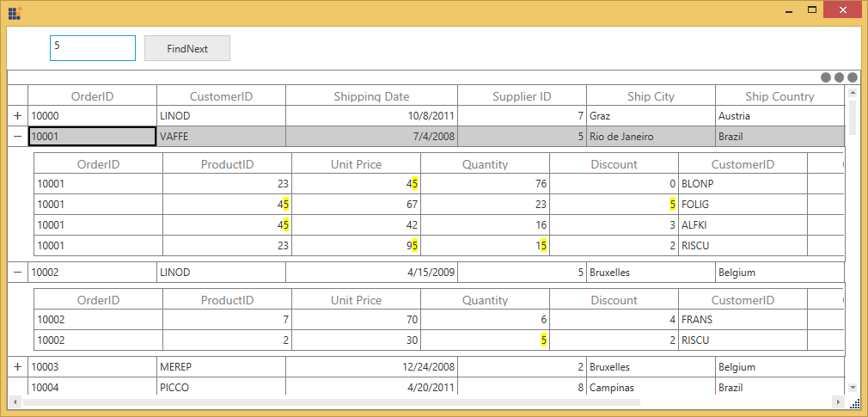Viewport: 868px width, 417px height.
Task: Select the date cell 7/4/2008
Action: click(x=372, y=136)
